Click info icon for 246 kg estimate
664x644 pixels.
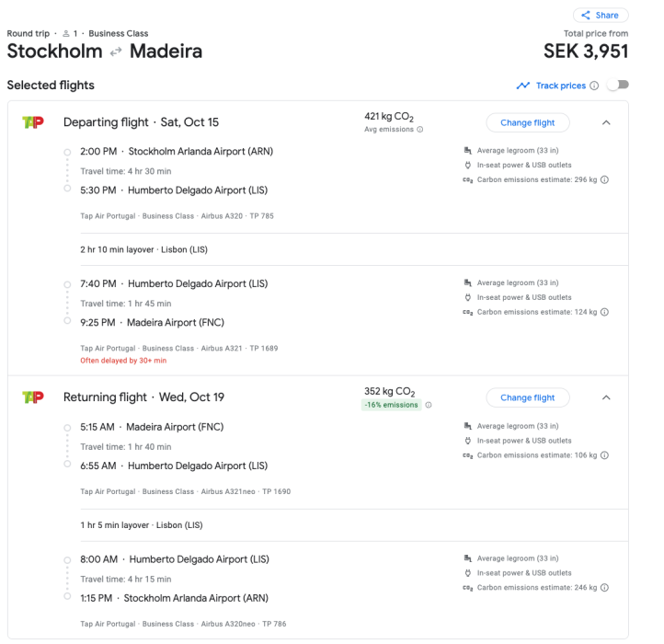coord(604,587)
